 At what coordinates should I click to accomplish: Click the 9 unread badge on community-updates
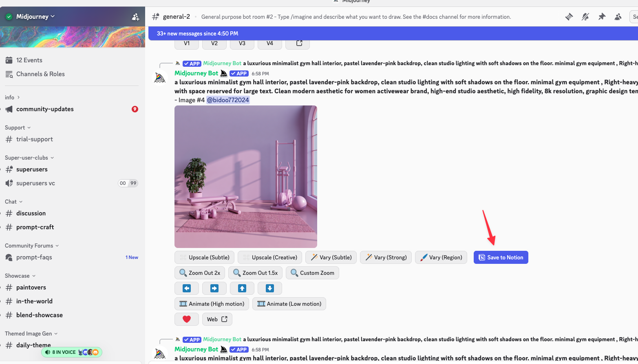(135, 109)
